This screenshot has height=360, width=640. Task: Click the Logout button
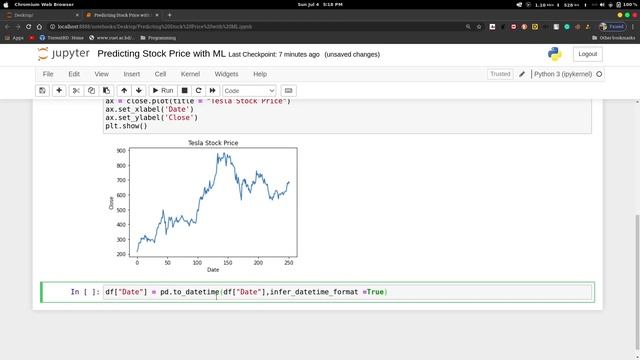coord(587,54)
